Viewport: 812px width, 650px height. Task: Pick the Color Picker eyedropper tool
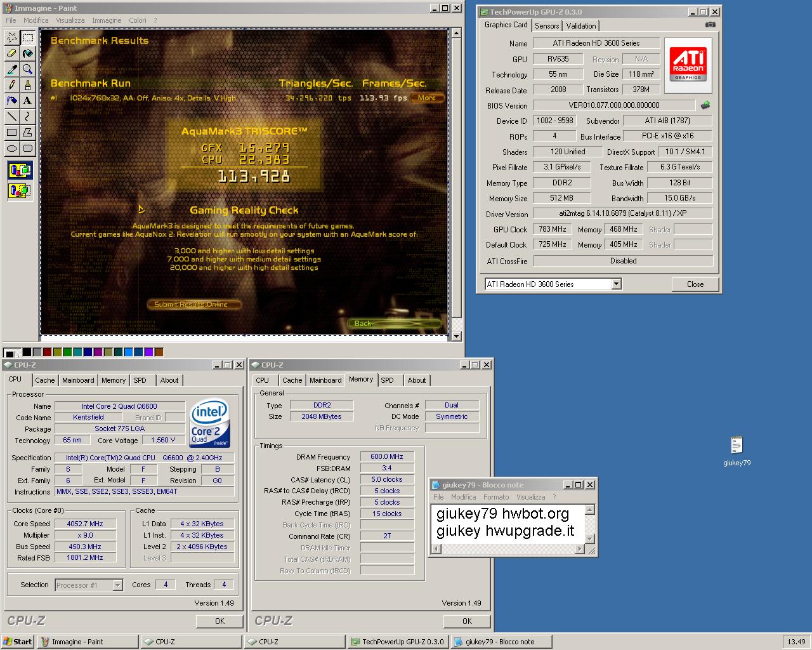pyautogui.click(x=12, y=69)
